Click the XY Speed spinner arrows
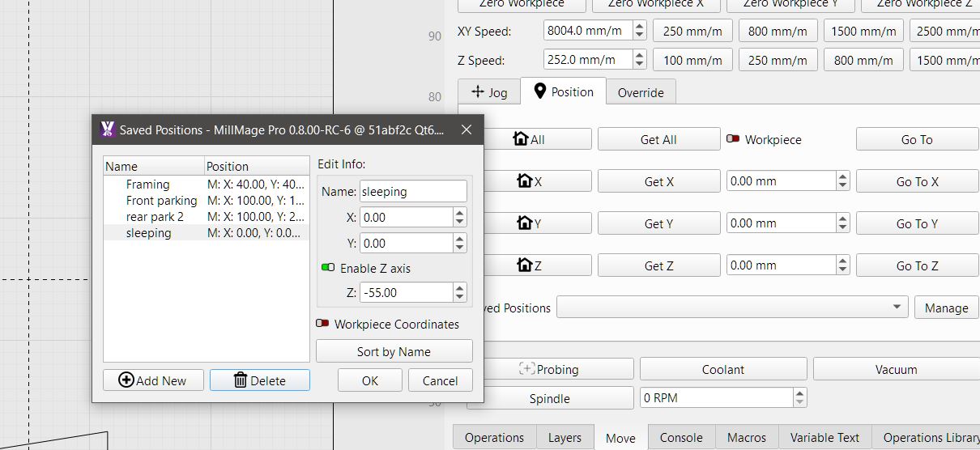 [639, 31]
